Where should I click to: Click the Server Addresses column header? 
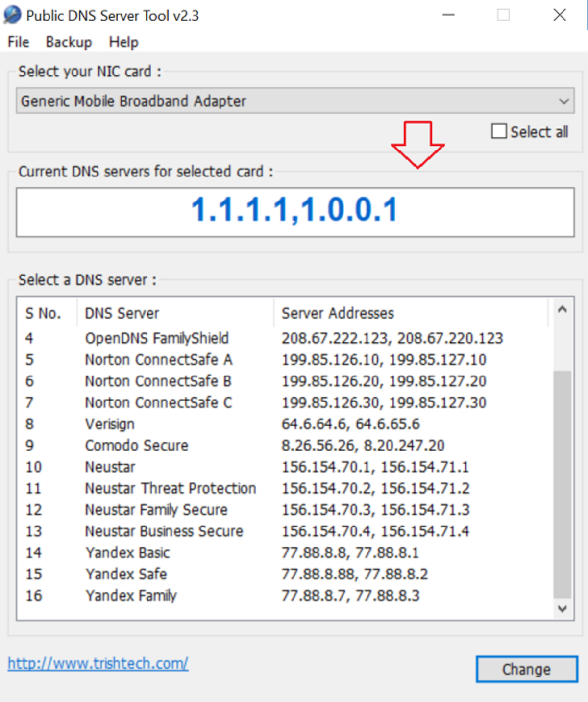pyautogui.click(x=411, y=313)
